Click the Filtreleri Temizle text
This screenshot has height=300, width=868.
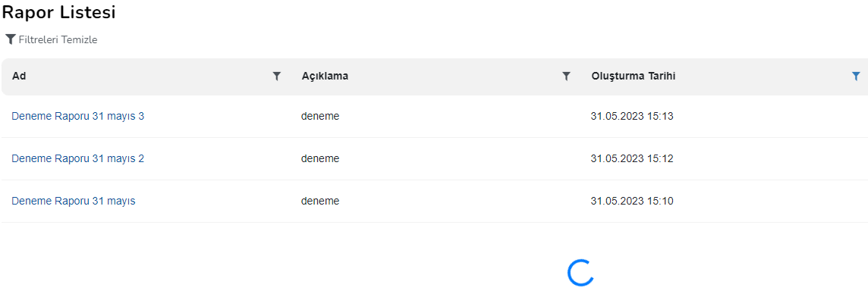coord(58,40)
